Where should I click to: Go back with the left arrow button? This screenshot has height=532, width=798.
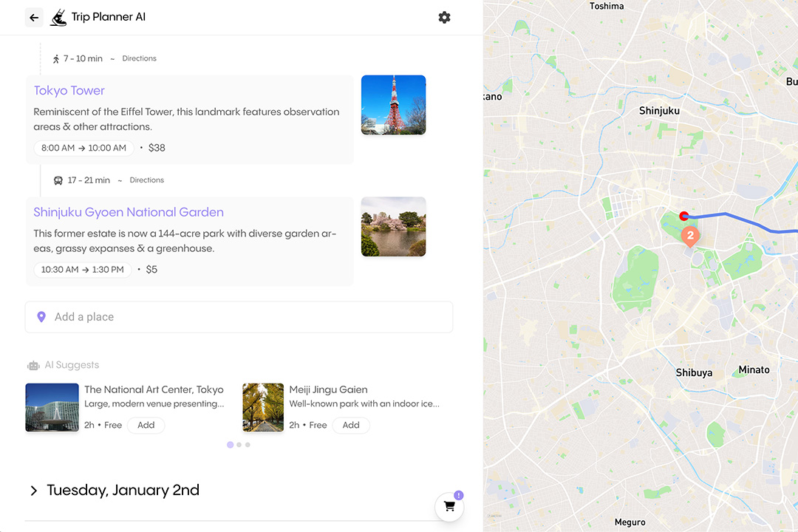(x=34, y=18)
